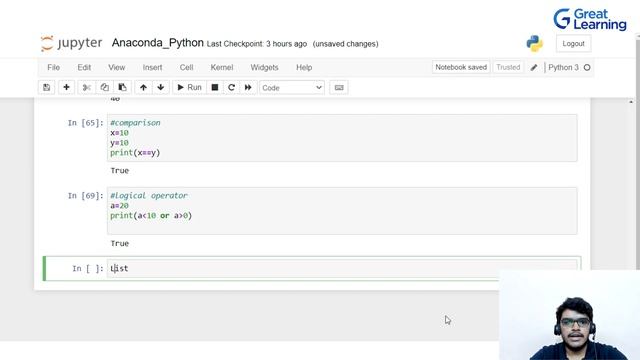The width and height of the screenshot is (640, 360).
Task: Move the selected cell up
Action: click(143, 87)
